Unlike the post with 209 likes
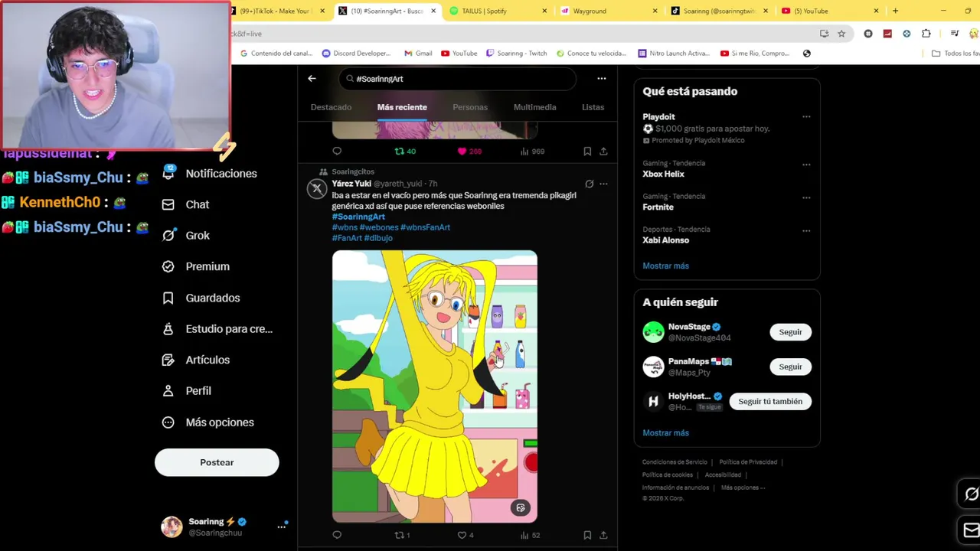Image resolution: width=980 pixels, height=551 pixels. tap(469, 152)
